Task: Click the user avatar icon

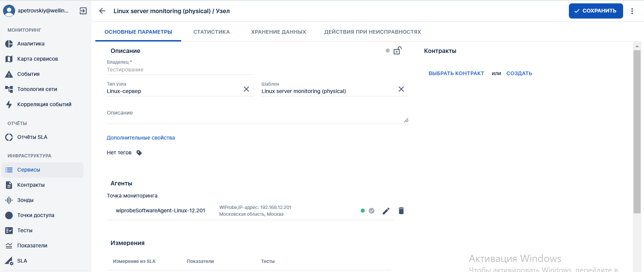Action: 9,11
